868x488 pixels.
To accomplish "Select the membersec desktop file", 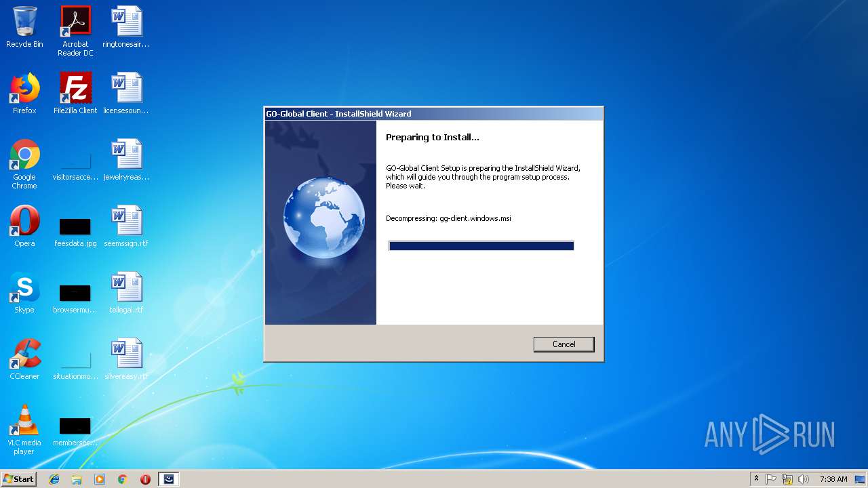I will pyautogui.click(x=75, y=430).
